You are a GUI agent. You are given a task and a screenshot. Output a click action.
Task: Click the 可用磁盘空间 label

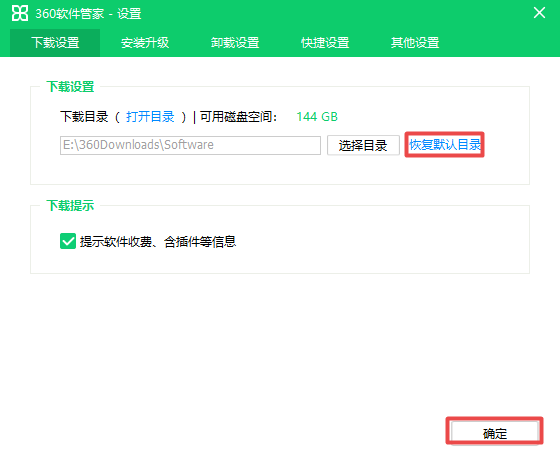[238, 117]
